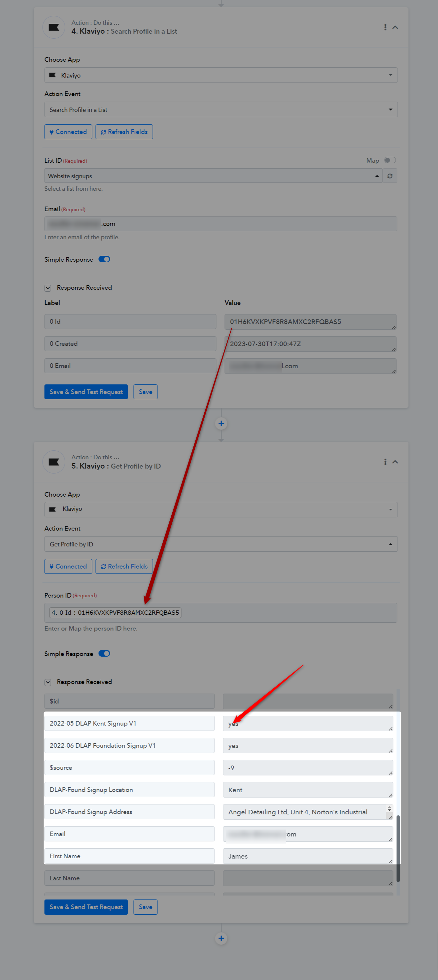438x980 pixels.
Task: Click the response list scrollbar in step 5
Action: [x=398, y=848]
